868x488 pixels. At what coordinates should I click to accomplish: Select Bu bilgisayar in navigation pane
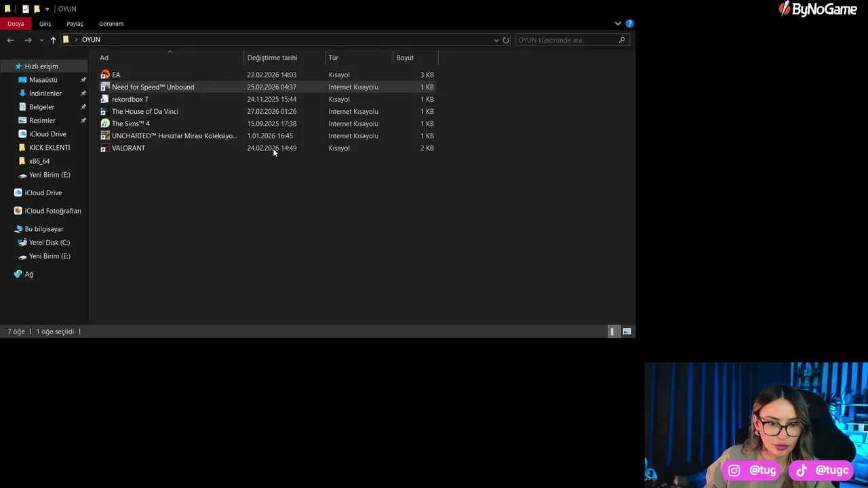pos(44,229)
